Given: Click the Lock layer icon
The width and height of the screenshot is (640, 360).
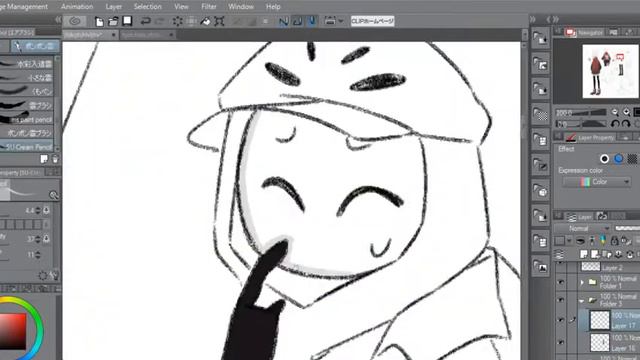Looking at the screenshot, I should click(614, 241).
